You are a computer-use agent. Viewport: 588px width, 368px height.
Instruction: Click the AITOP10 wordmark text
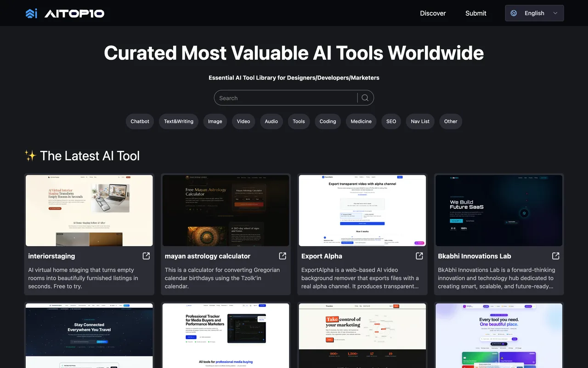74,13
